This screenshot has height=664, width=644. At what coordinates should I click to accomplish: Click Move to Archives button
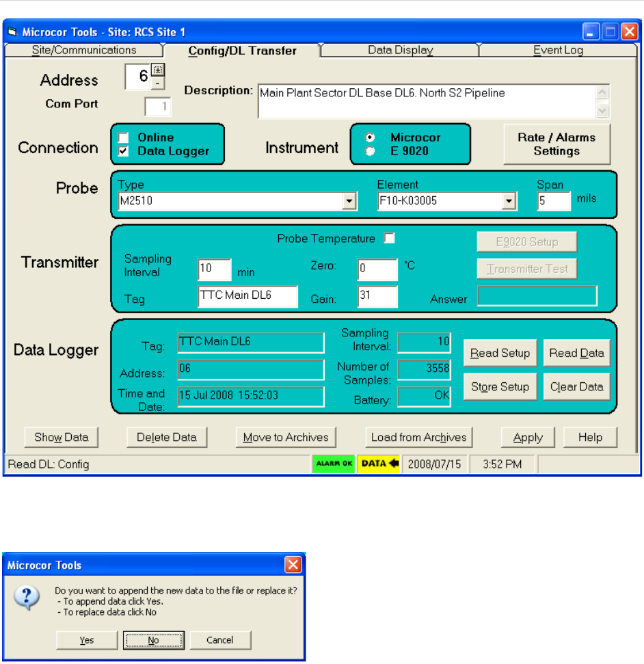pyautogui.click(x=286, y=437)
